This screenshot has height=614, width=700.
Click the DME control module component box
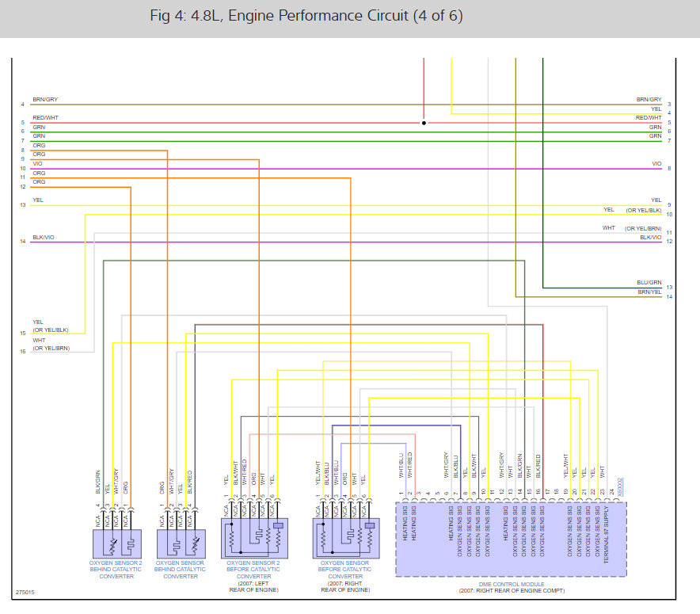coord(512,540)
